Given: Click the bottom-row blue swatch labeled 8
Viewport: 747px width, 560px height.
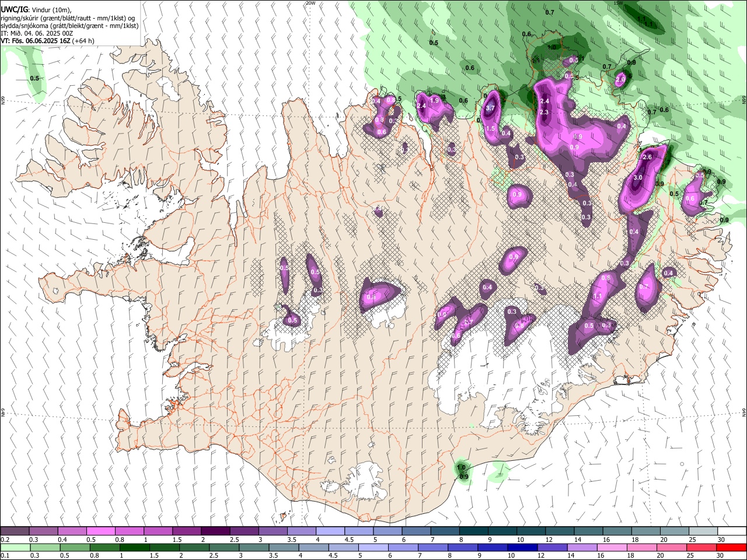Looking at the screenshot, I should pyautogui.click(x=463, y=547).
